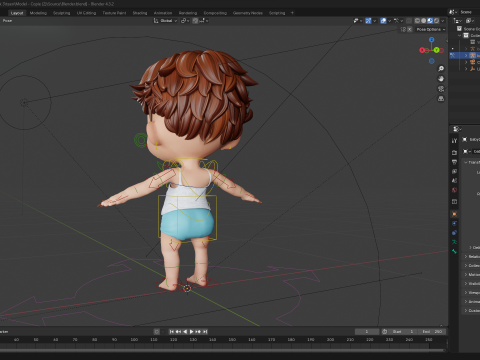This screenshot has height=360, width=480.
Task: Toggle X-ray view button
Action: [x=409, y=21]
